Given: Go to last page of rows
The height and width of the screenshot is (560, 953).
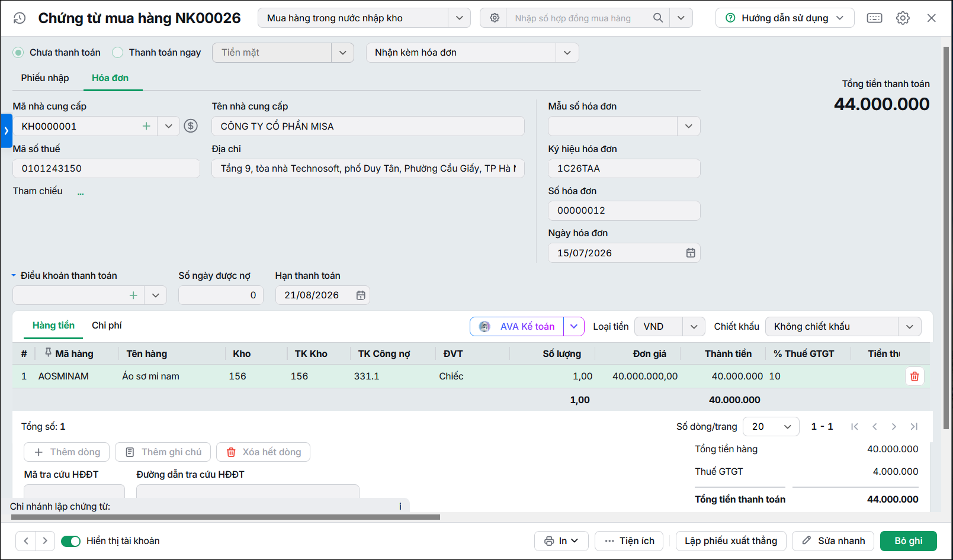Looking at the screenshot, I should (x=914, y=427).
